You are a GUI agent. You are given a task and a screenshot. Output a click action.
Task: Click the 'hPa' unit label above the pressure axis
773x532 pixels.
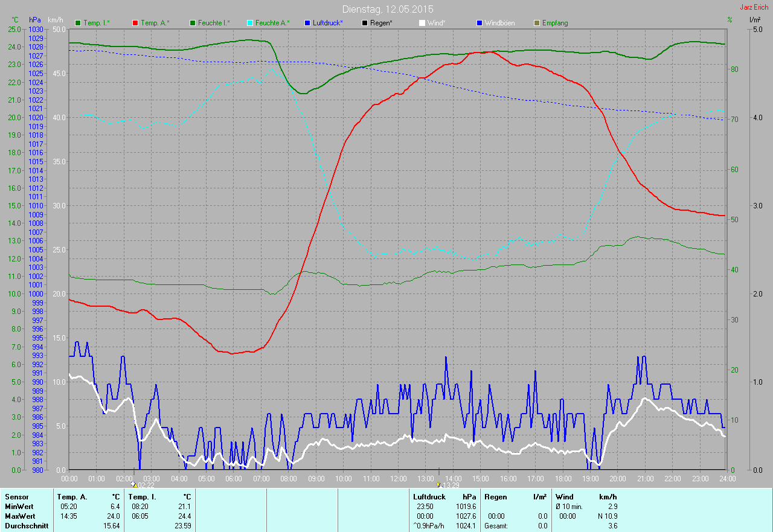35,20
